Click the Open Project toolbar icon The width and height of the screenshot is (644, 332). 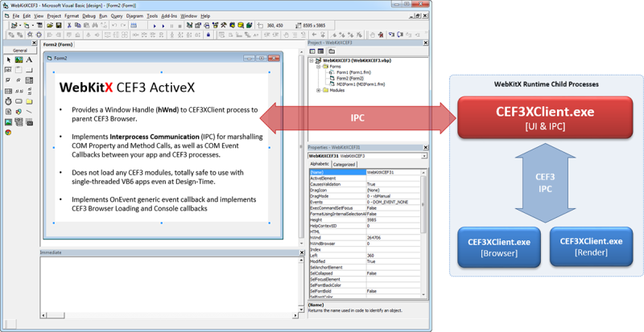pyautogui.click(x=50, y=26)
